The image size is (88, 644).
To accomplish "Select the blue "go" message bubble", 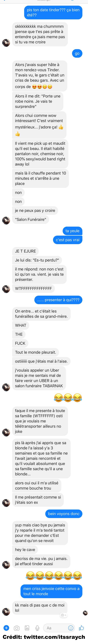I will point(77,53).
